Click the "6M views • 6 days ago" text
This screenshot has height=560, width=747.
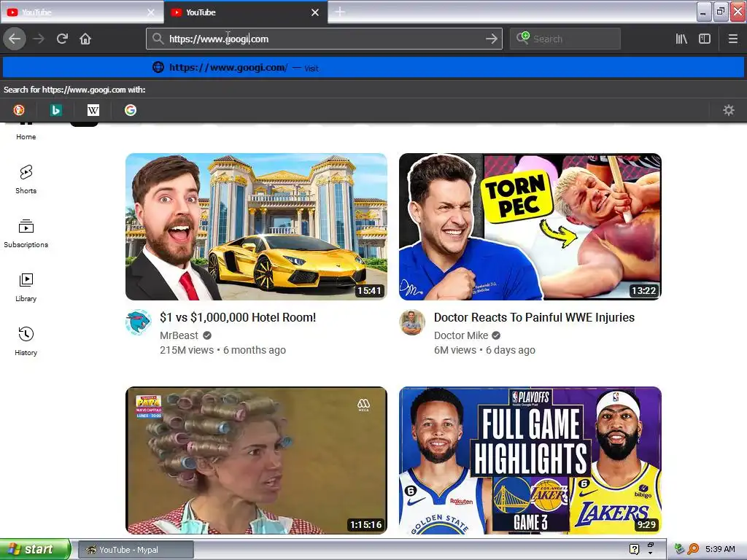coord(484,350)
